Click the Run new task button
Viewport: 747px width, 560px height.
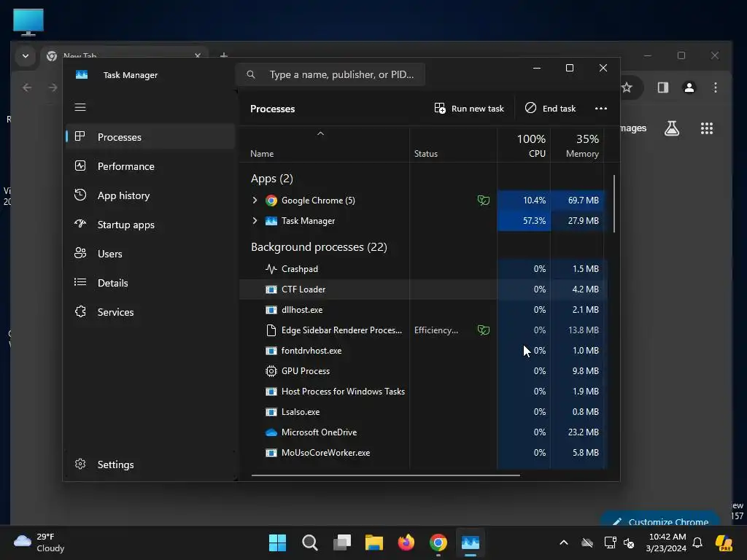pos(469,109)
